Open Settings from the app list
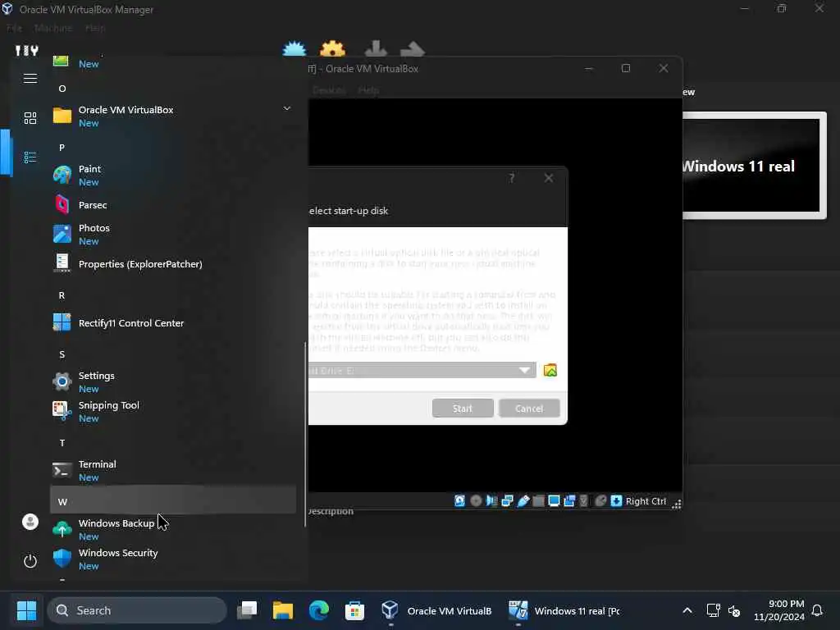The image size is (840, 630). click(x=173, y=382)
